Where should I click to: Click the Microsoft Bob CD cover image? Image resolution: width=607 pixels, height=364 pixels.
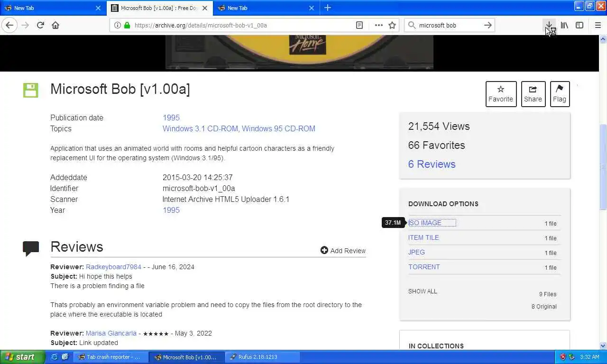click(x=299, y=52)
